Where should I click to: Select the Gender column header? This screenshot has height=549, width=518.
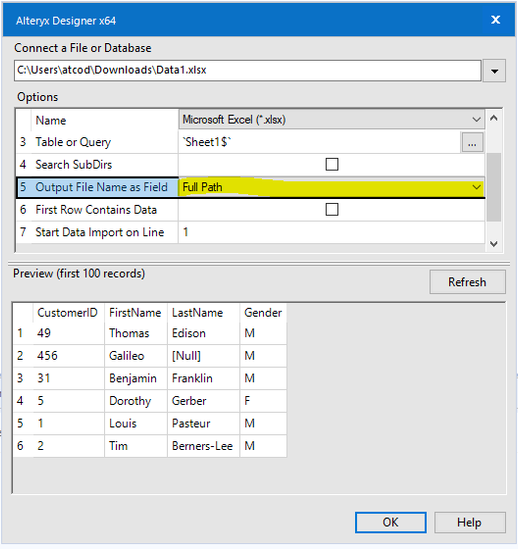point(263,313)
